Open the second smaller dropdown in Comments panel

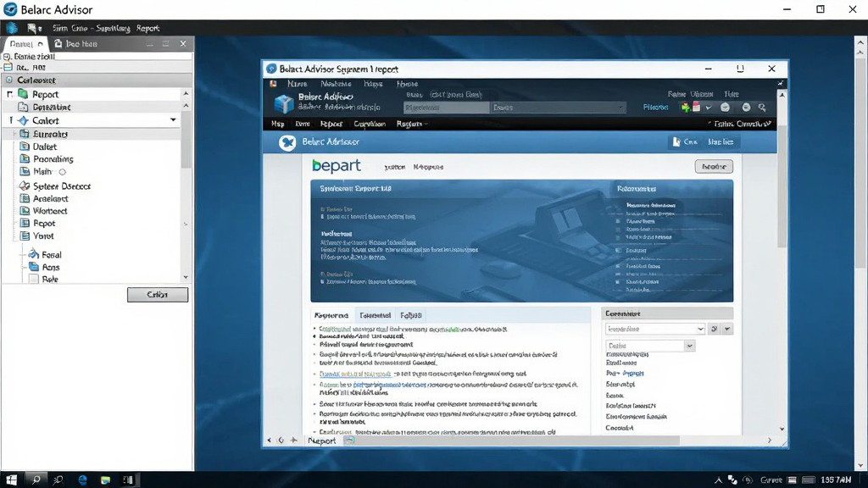(x=650, y=346)
